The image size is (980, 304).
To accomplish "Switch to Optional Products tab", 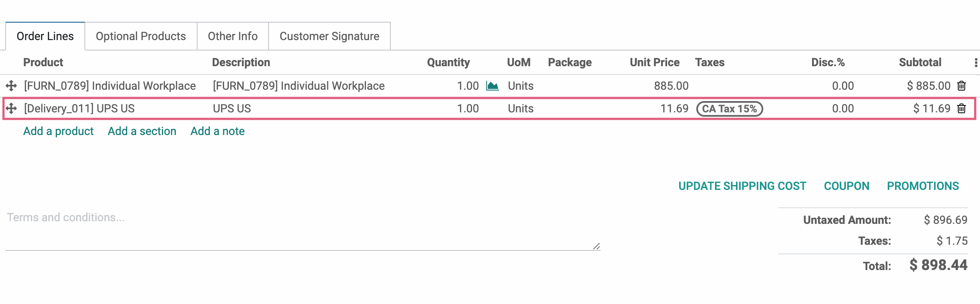I will (141, 36).
